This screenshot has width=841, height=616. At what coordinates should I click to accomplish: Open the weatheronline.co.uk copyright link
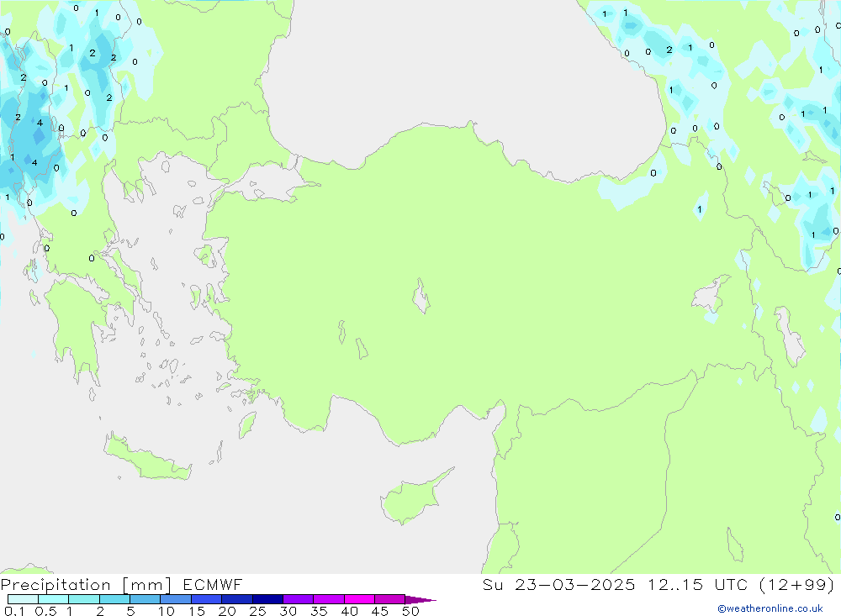(770, 608)
